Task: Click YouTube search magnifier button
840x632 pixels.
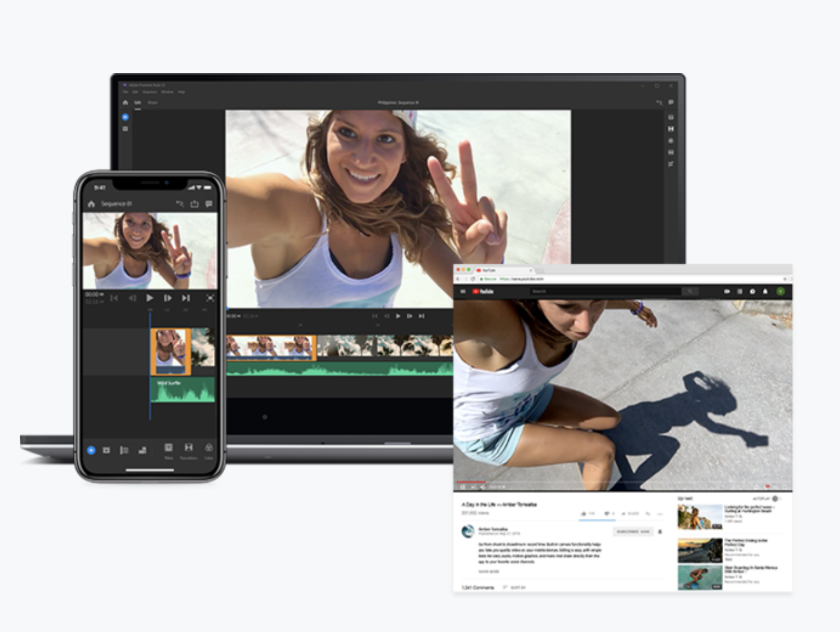Action: point(690,291)
